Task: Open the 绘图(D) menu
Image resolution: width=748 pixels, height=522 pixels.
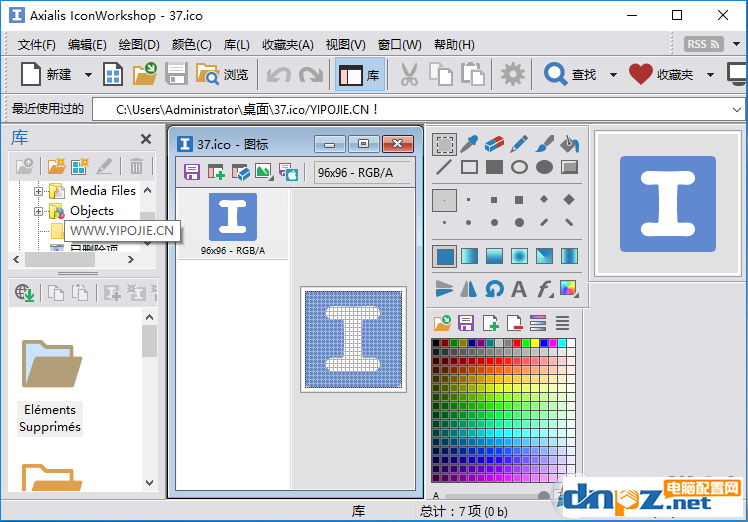Action: click(139, 45)
